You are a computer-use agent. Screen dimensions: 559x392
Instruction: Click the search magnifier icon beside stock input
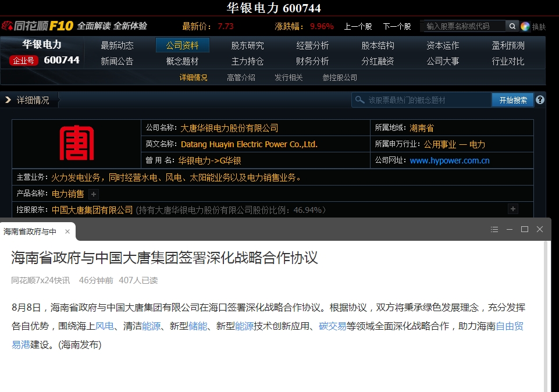pos(512,26)
